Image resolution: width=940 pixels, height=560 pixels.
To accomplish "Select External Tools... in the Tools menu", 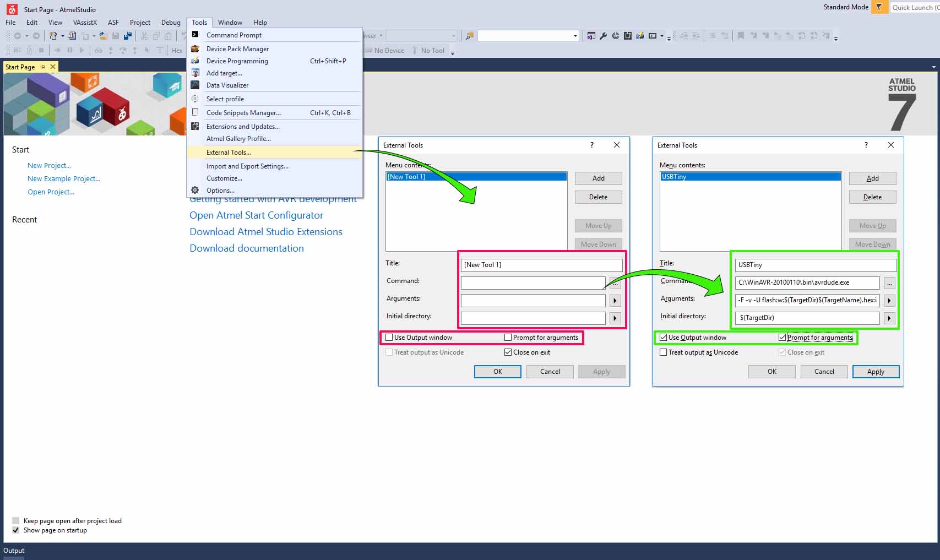I will 275,153.
